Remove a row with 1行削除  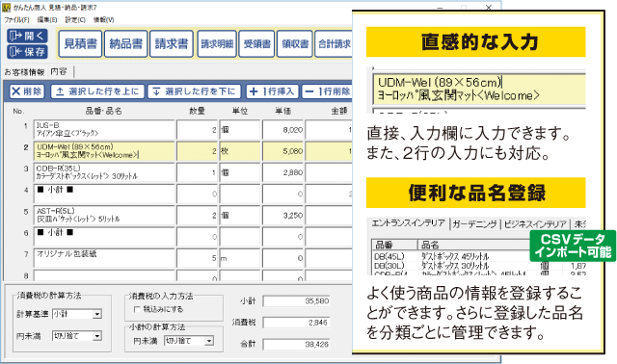click(328, 91)
